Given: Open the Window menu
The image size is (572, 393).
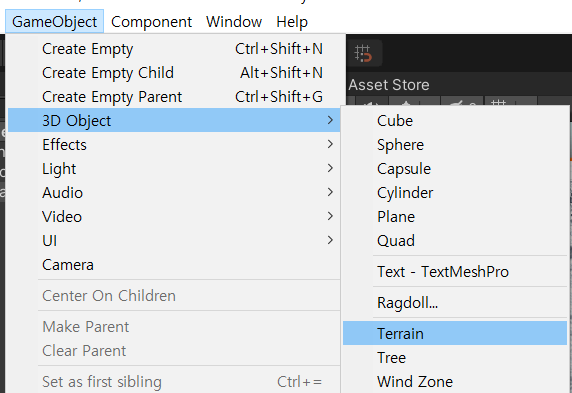Looking at the screenshot, I should [234, 22].
